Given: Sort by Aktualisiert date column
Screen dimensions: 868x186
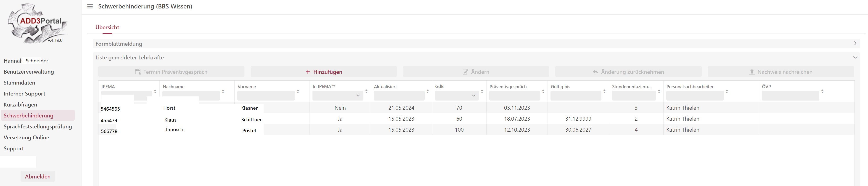Looking at the screenshot, I should click(x=428, y=91).
